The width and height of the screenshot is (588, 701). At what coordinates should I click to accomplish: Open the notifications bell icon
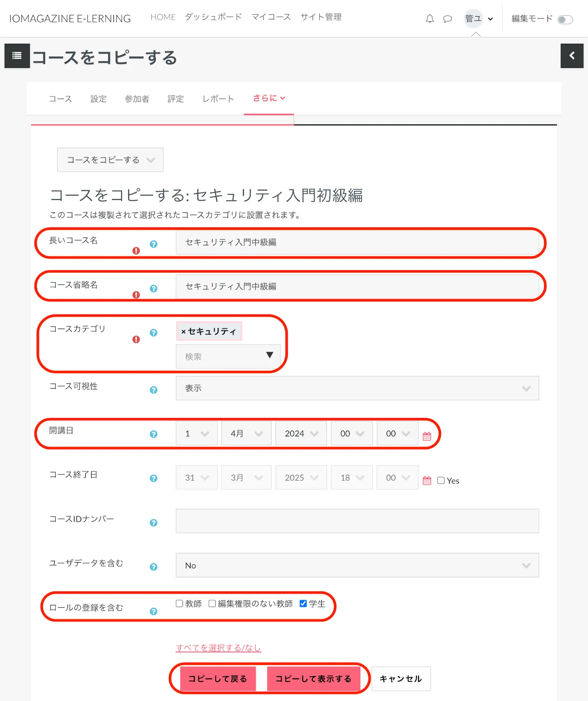point(430,19)
